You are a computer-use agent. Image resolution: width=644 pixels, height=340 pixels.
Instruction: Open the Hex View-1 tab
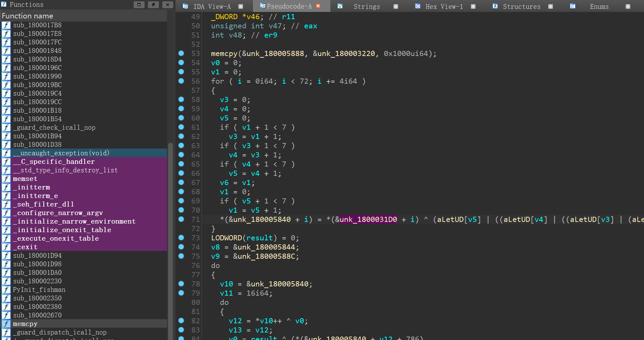[x=444, y=6]
